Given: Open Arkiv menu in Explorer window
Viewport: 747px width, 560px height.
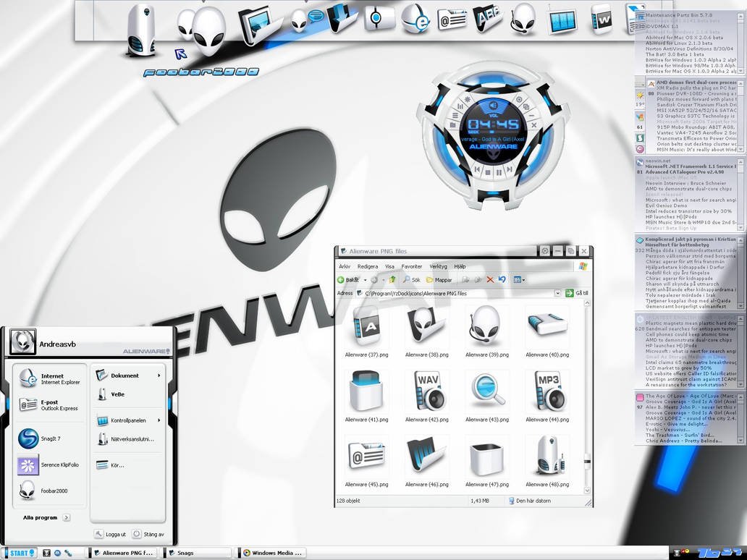Looking at the screenshot, I should 345,267.
